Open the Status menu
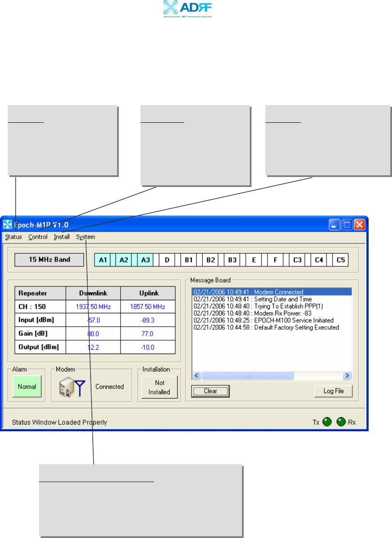The image size is (392, 538). [x=13, y=237]
